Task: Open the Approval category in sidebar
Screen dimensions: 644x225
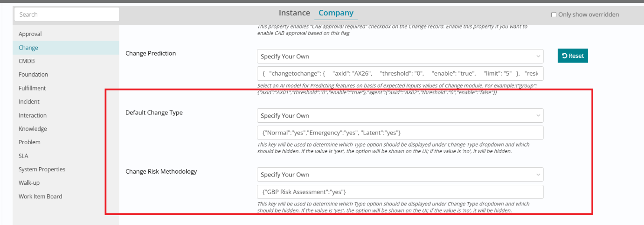Action: click(x=30, y=34)
